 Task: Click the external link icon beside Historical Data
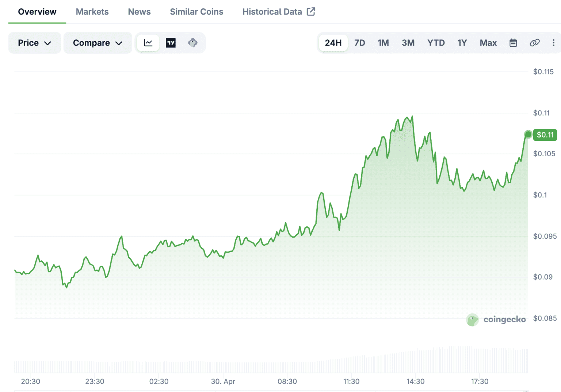coord(311,12)
